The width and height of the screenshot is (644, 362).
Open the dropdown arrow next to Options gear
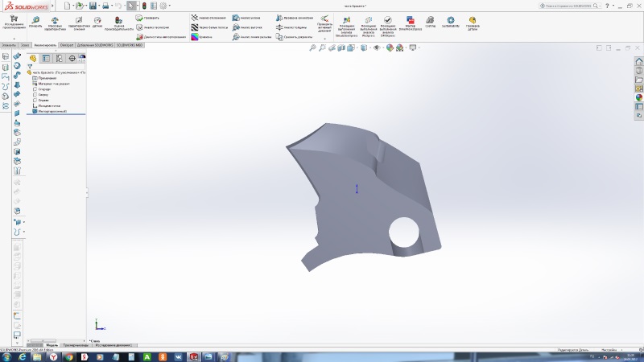point(169,6)
